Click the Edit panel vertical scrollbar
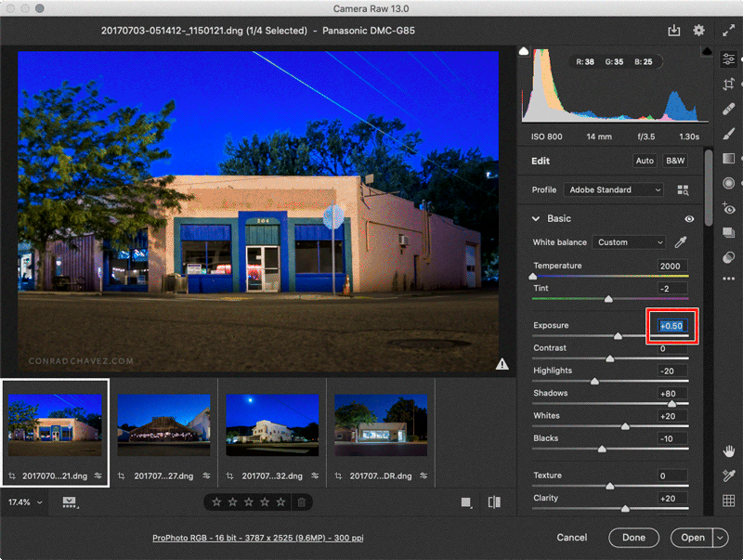Image resolution: width=743 pixels, height=560 pixels. pos(709,189)
